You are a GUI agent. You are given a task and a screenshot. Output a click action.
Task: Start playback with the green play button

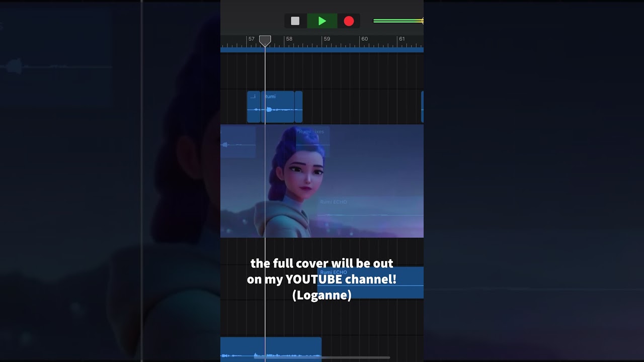(322, 21)
